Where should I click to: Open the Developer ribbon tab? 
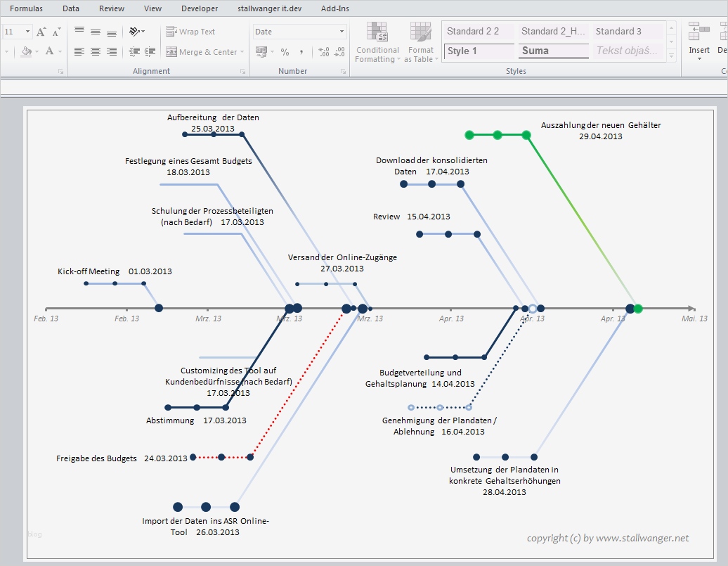point(200,8)
